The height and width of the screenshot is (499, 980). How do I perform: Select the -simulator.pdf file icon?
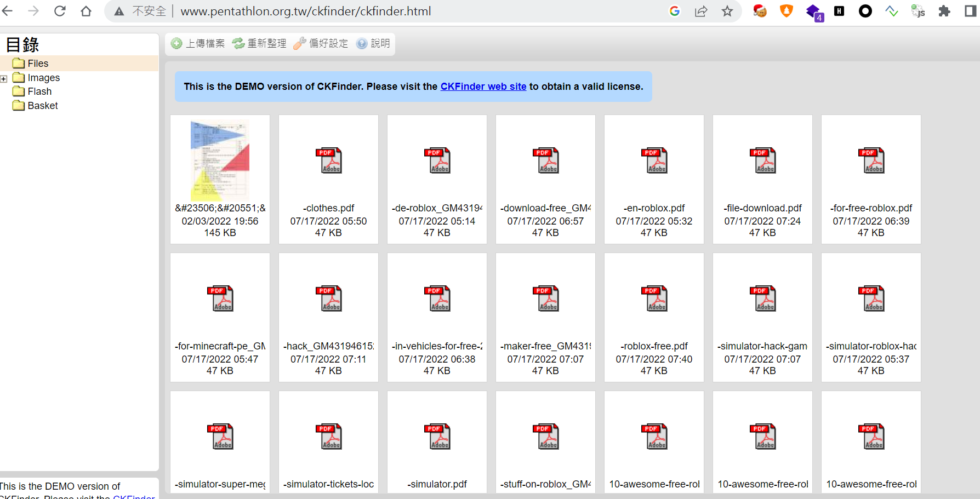point(437,437)
